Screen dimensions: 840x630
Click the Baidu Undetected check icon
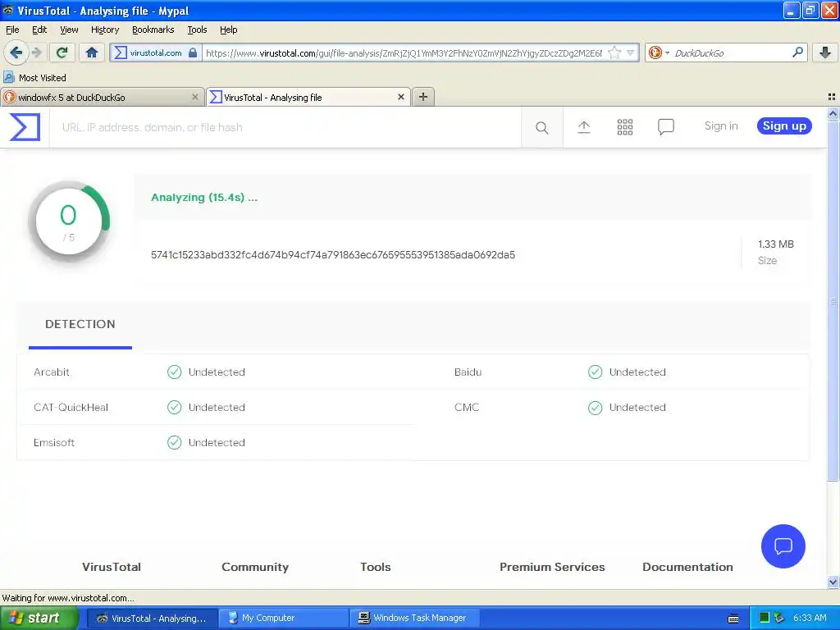coord(596,372)
